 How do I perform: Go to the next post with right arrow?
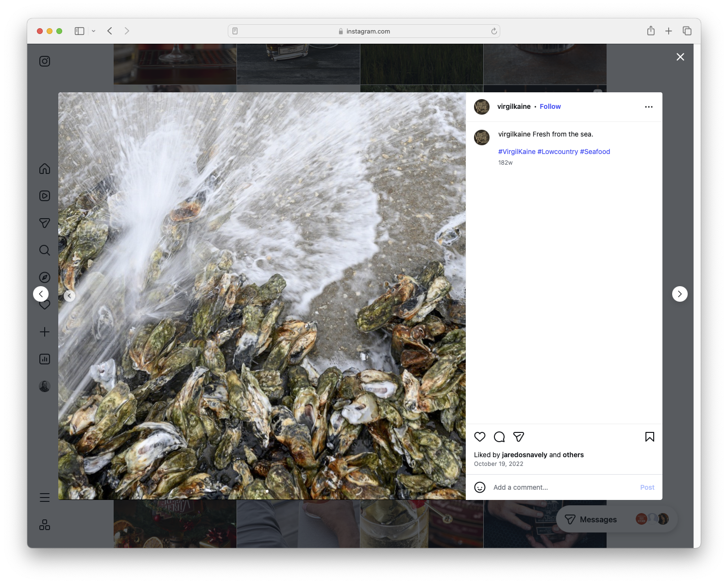click(x=680, y=294)
